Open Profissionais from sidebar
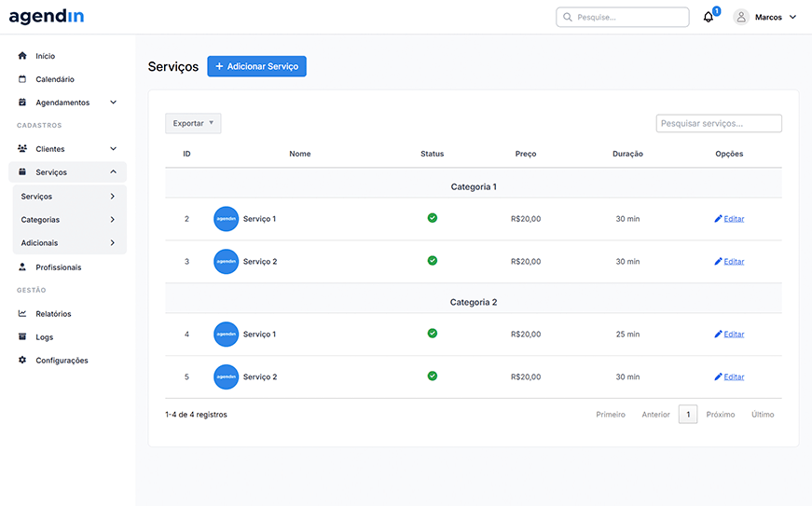Screen dimensions: 812x506 click(59, 267)
